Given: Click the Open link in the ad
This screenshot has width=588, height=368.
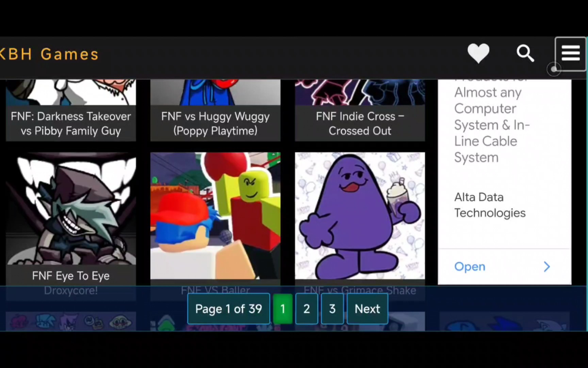Looking at the screenshot, I should tap(470, 266).
